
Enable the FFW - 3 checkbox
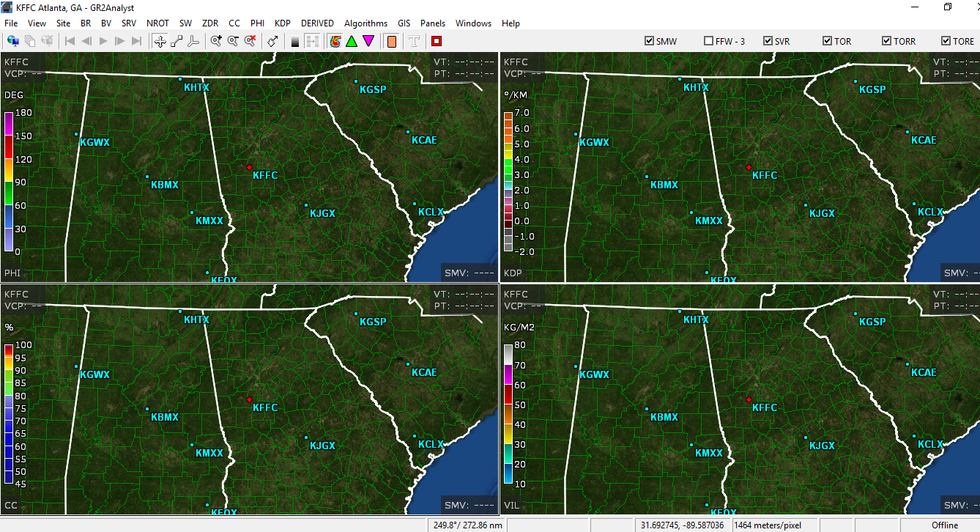pos(708,41)
